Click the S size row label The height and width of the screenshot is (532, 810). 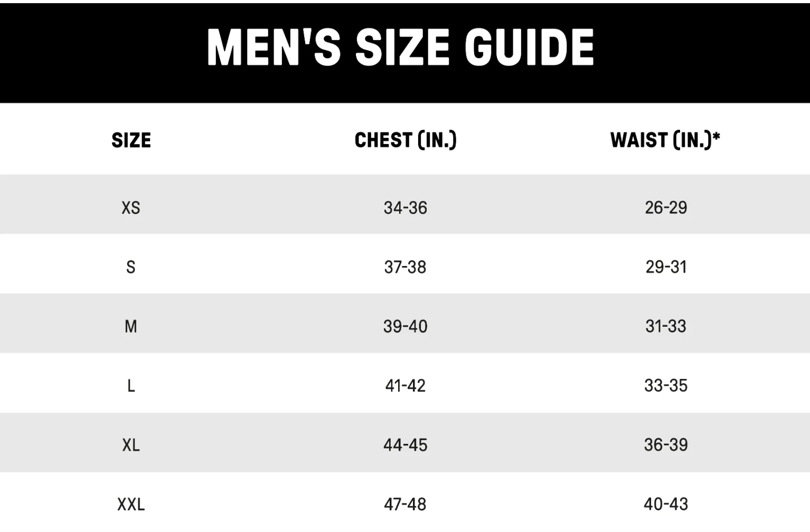(x=131, y=267)
